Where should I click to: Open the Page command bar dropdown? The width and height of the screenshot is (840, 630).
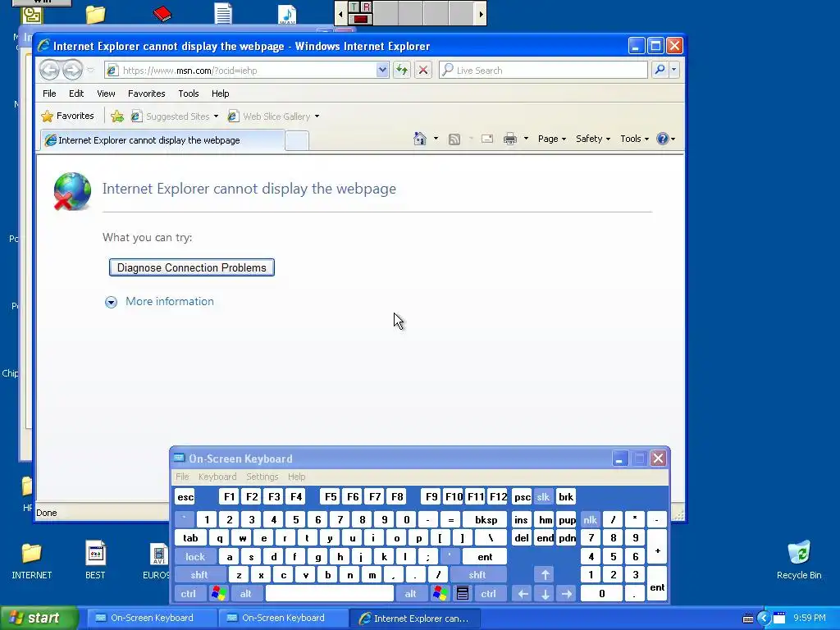[552, 139]
